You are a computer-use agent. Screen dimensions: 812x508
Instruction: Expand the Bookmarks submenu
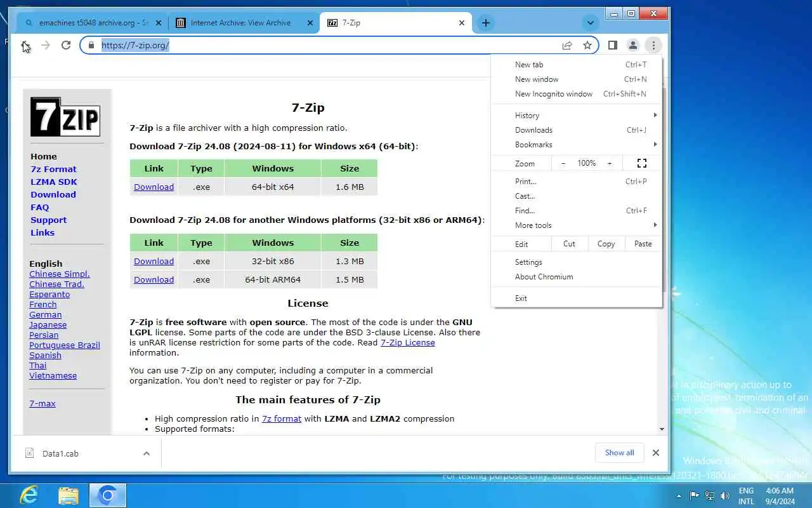576,144
